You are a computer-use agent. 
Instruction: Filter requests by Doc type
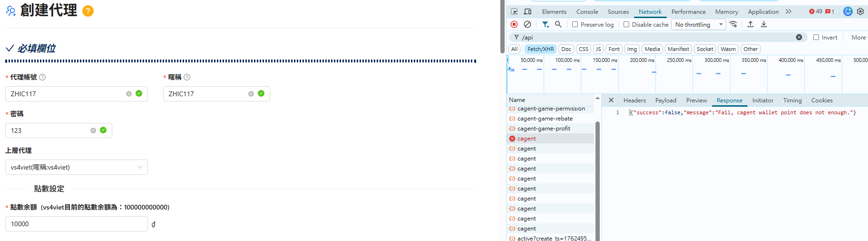pos(566,49)
